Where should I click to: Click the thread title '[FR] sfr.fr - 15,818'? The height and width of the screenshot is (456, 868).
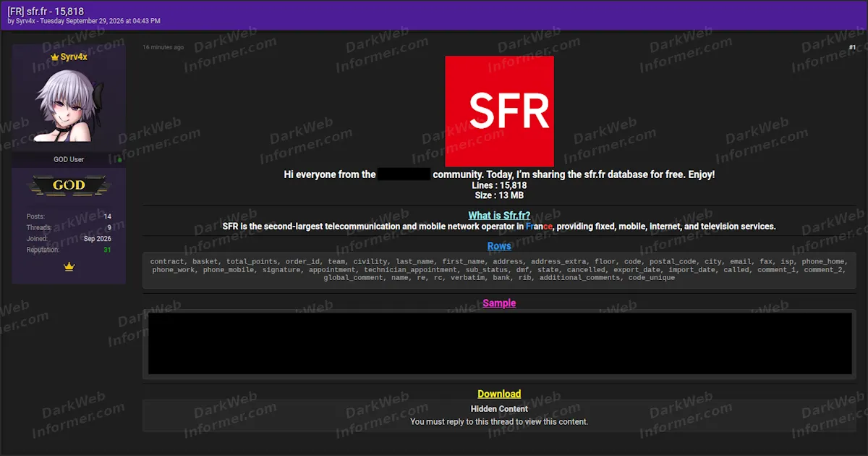tap(46, 12)
